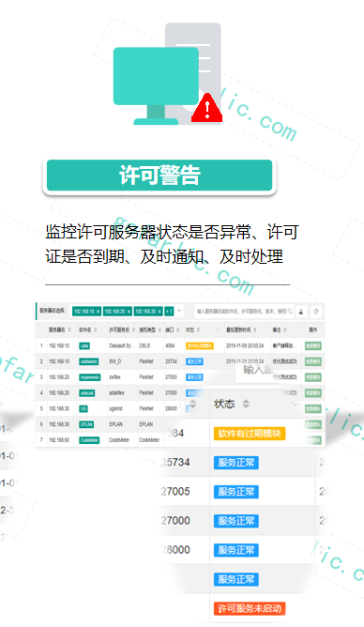Remove the 192.168.30 server tag
This screenshot has width=364, height=627.
pos(159,312)
